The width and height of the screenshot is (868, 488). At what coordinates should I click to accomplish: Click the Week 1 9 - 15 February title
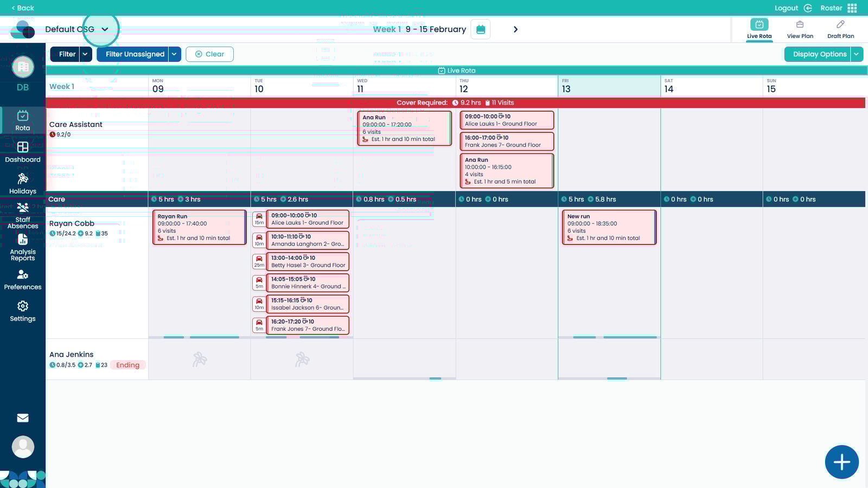pos(419,29)
